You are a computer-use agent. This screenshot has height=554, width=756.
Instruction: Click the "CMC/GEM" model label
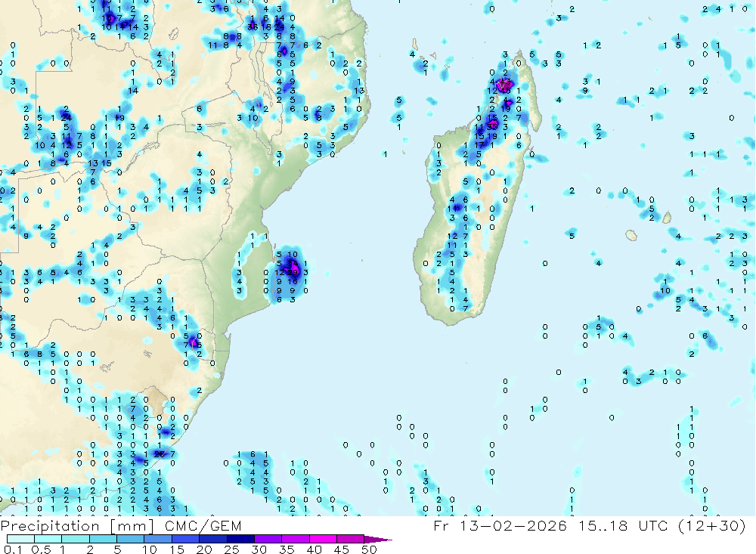(x=203, y=526)
